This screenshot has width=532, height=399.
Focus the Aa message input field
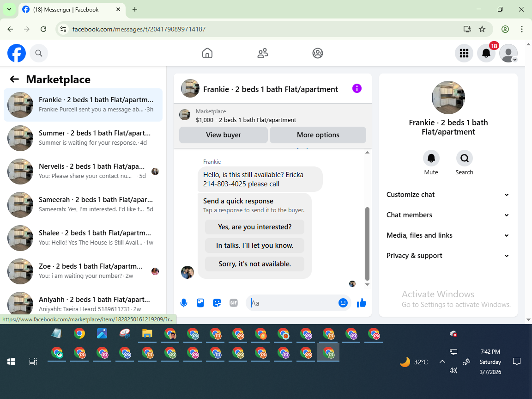[x=294, y=303]
